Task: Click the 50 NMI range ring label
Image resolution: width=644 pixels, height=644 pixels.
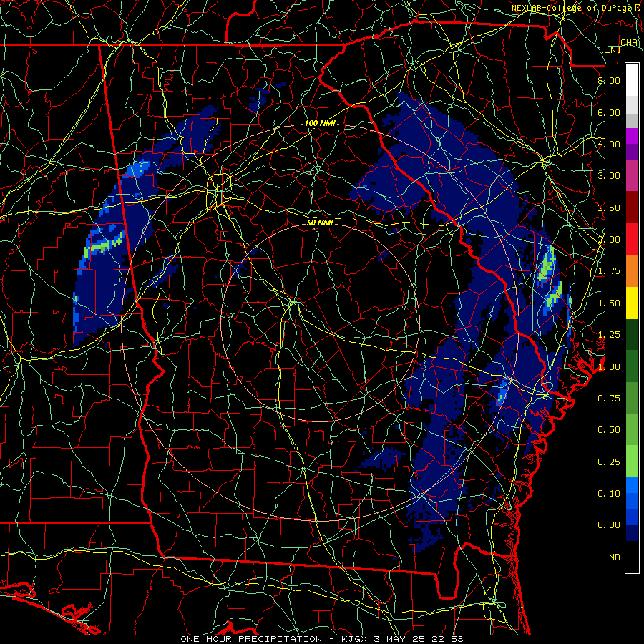Action: (320, 223)
